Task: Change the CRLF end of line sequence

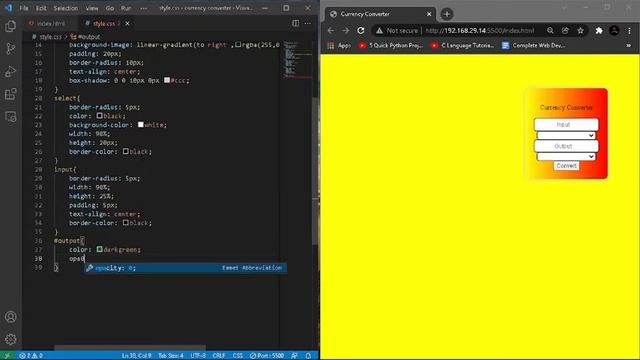Action: [219, 356]
